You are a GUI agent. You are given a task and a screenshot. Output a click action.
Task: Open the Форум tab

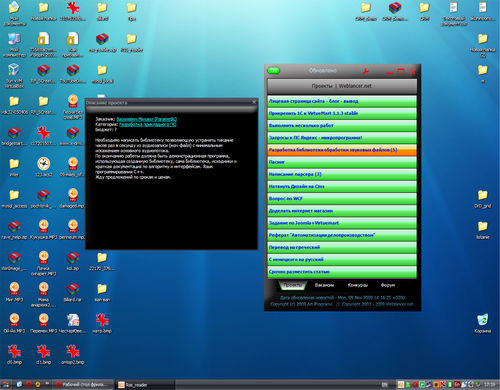tap(388, 285)
